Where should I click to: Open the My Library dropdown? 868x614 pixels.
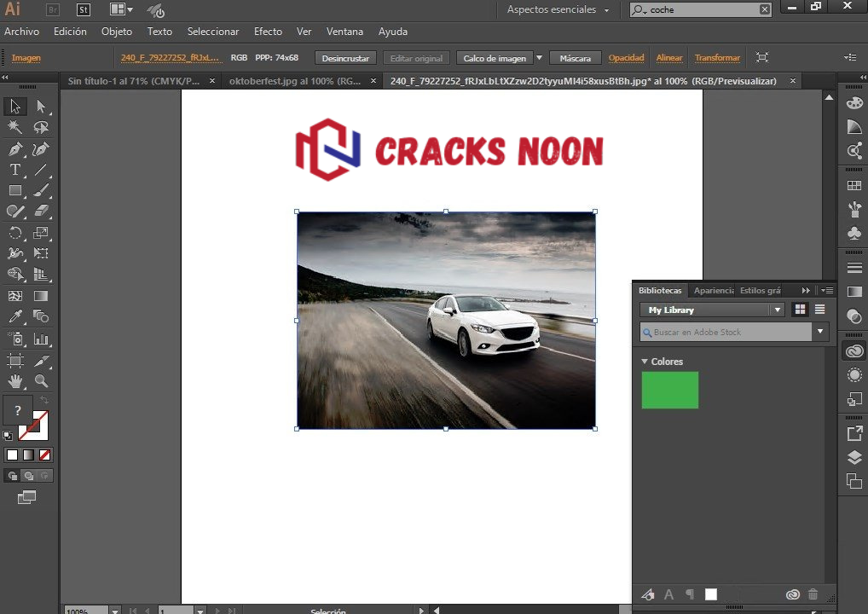pos(712,310)
